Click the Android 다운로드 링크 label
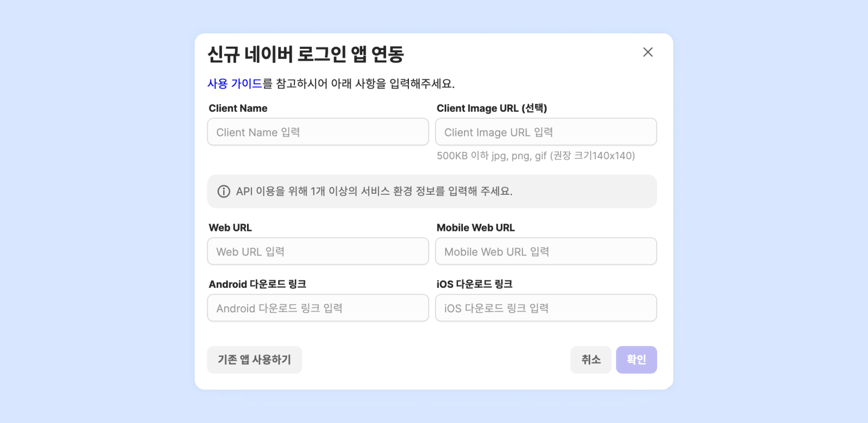The height and width of the screenshot is (423, 868). 258,284
